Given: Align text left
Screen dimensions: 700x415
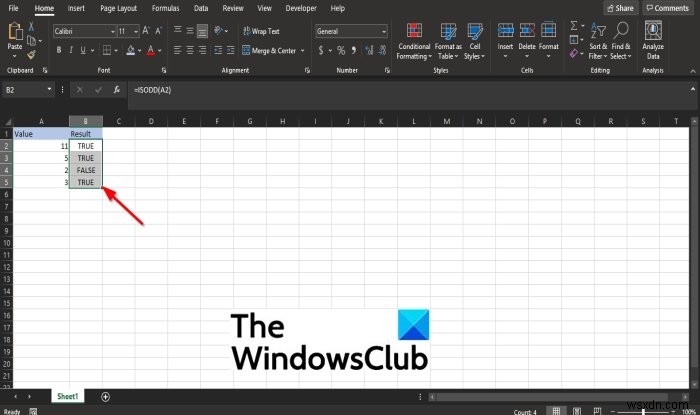Looking at the screenshot, I should click(x=177, y=50).
